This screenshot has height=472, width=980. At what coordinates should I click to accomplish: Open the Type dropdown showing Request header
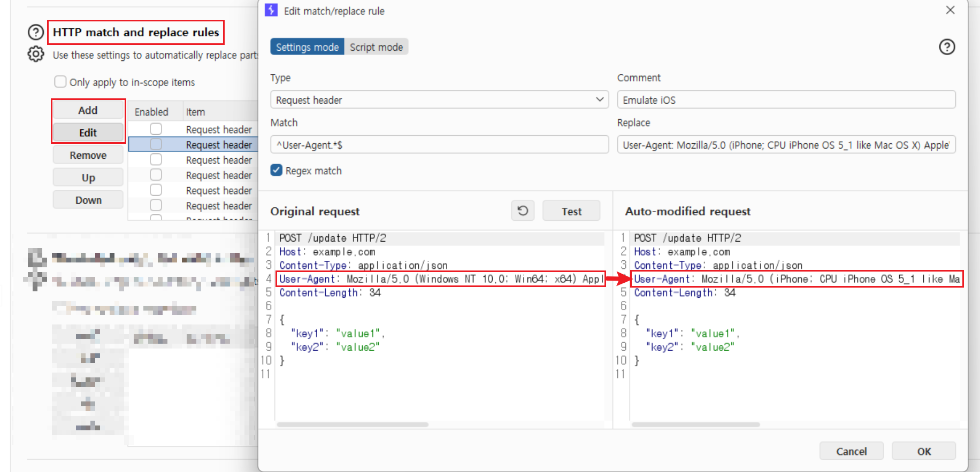tap(440, 100)
